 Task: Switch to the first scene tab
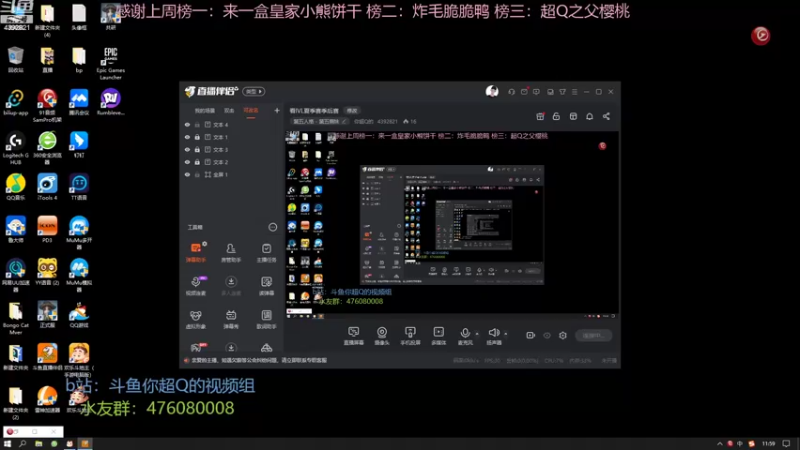pos(204,111)
